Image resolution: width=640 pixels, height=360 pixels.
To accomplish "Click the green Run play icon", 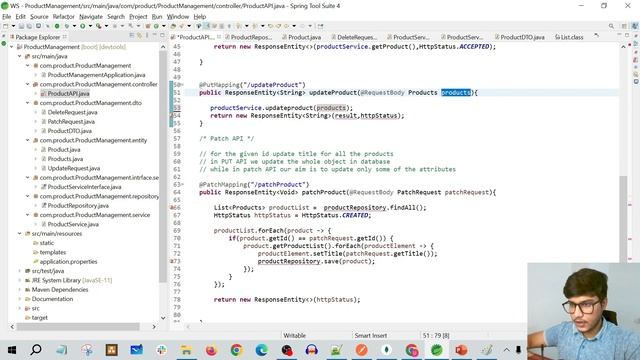I will pos(82,26).
